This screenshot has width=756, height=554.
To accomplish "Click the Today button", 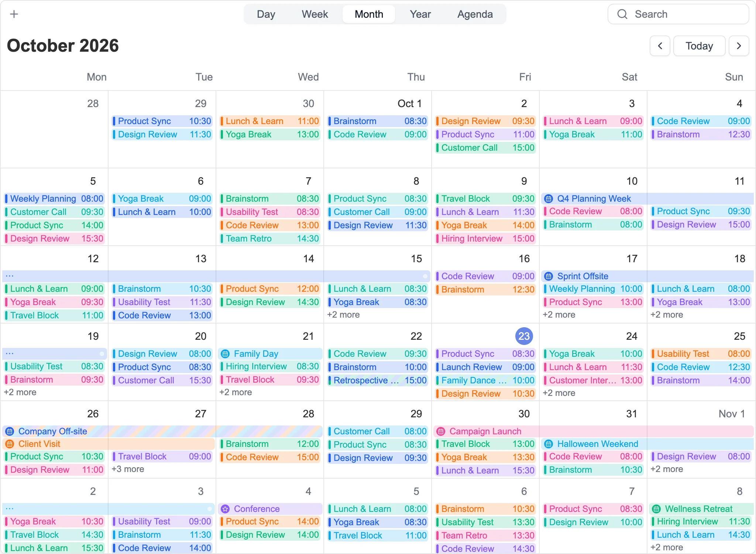I will (700, 46).
